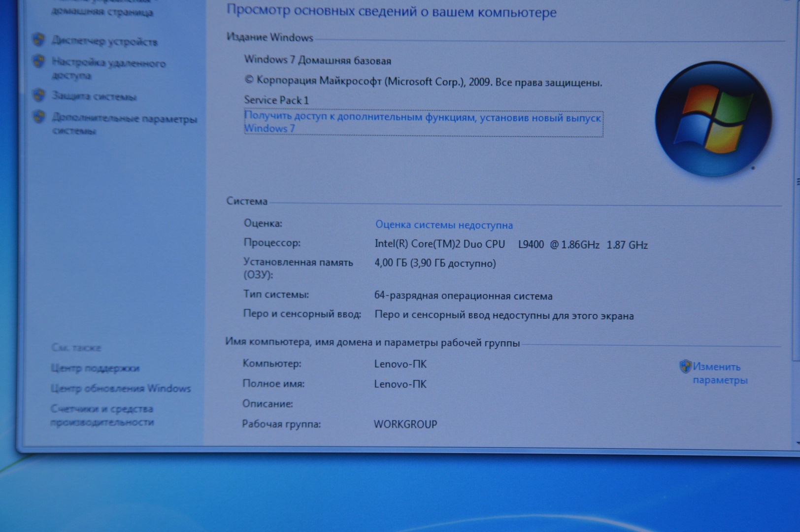Open Диспетчер устройств link
The height and width of the screenshot is (532, 800).
104,42
